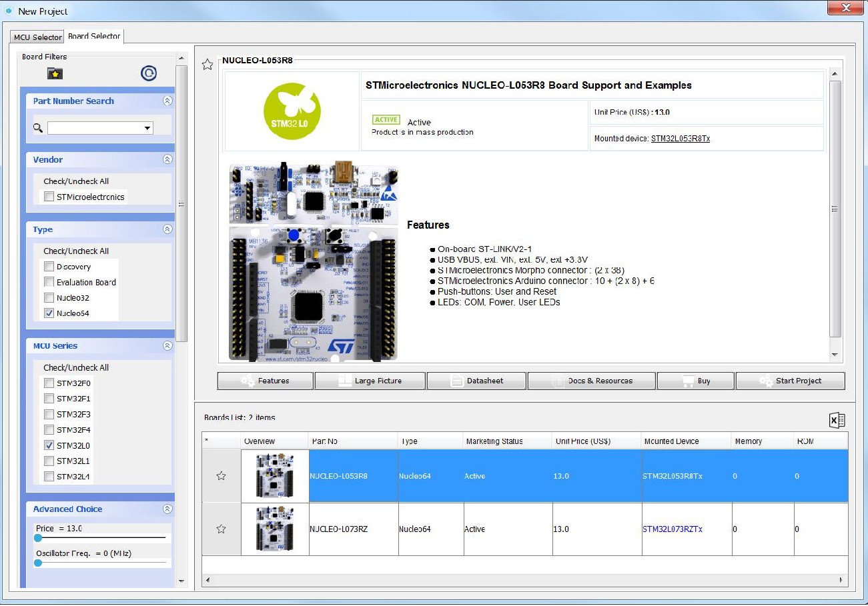Viewport: 868px width, 606px height.
Task: Collapse the Vendor filter section
Action: (x=167, y=159)
